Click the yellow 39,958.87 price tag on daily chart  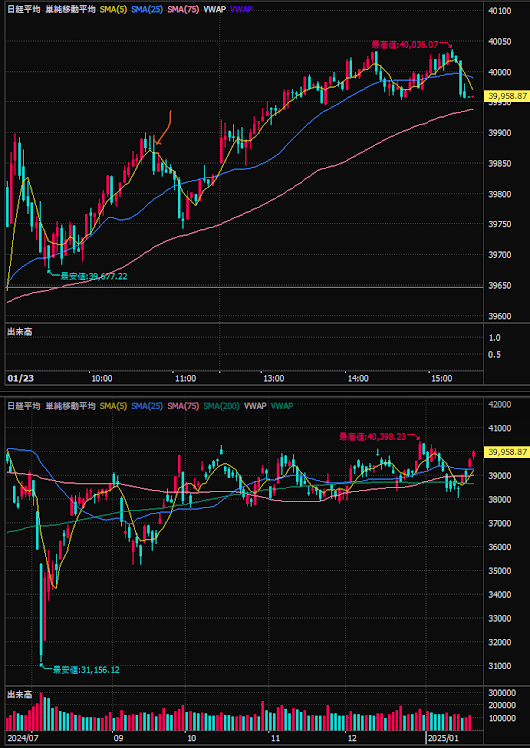507,451
